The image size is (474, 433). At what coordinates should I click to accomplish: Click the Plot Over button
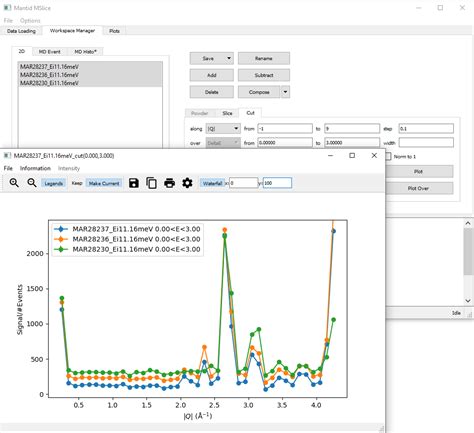coord(418,188)
